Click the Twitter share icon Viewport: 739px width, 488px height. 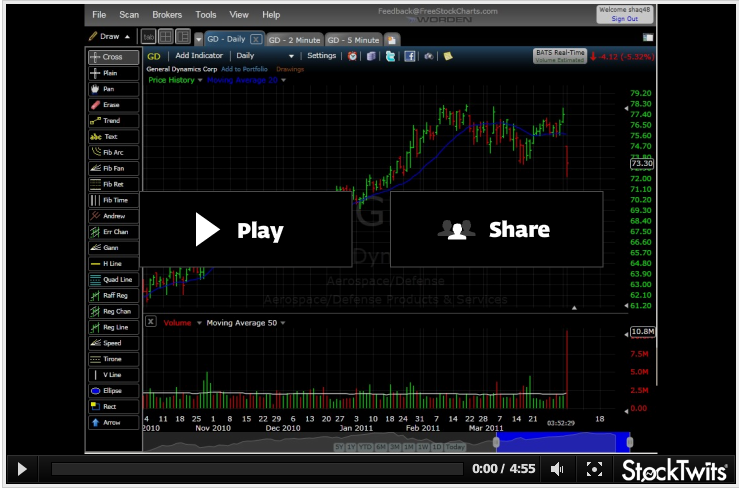pyautogui.click(x=390, y=56)
